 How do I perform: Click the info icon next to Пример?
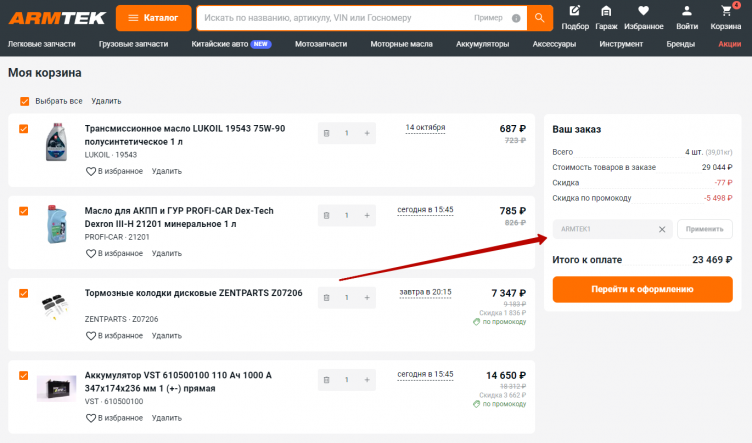[516, 18]
